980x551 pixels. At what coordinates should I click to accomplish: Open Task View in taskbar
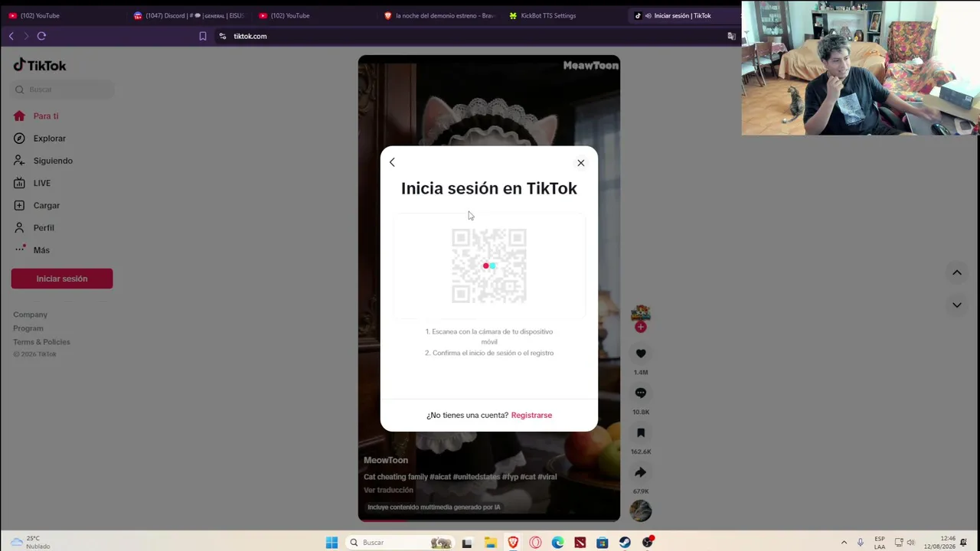pos(467,543)
